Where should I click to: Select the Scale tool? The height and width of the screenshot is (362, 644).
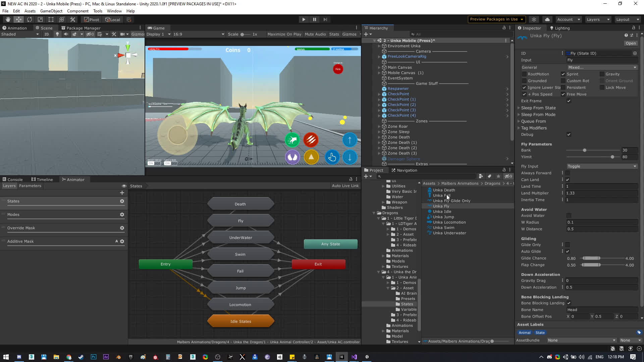pos(40,19)
